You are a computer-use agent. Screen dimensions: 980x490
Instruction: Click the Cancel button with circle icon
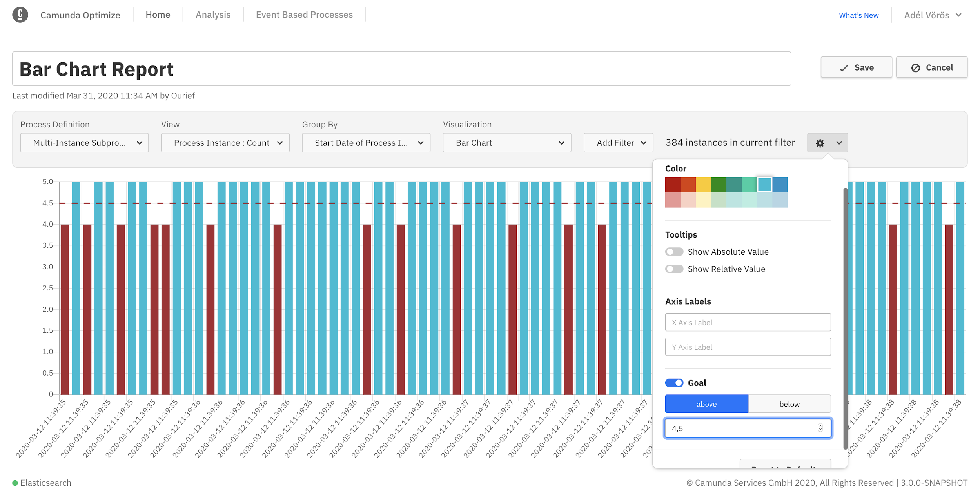[x=931, y=67]
